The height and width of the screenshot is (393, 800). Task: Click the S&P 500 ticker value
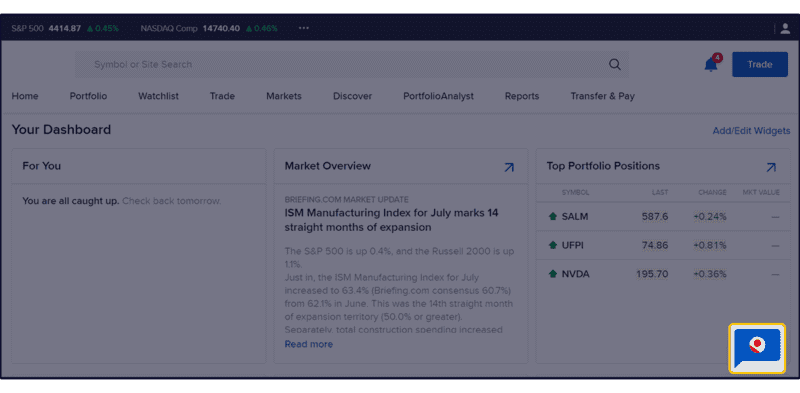[x=65, y=28]
